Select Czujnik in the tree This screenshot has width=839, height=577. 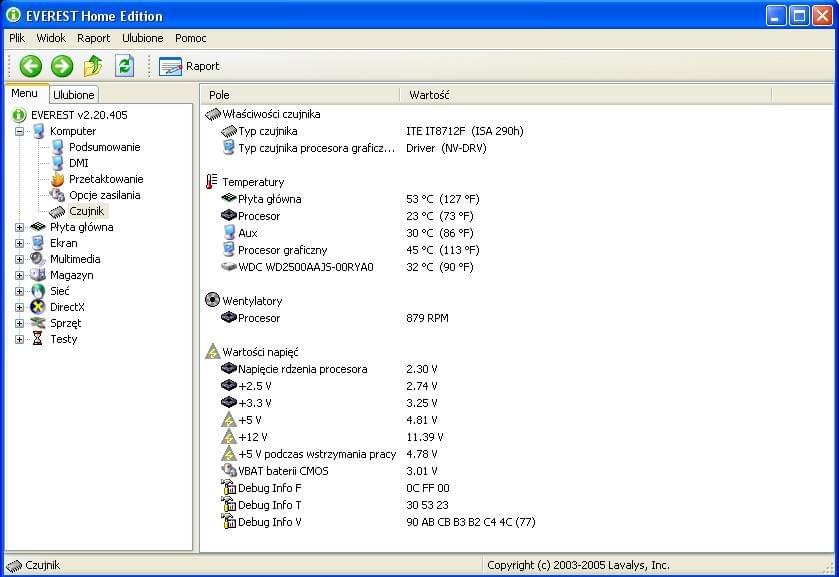pos(87,211)
